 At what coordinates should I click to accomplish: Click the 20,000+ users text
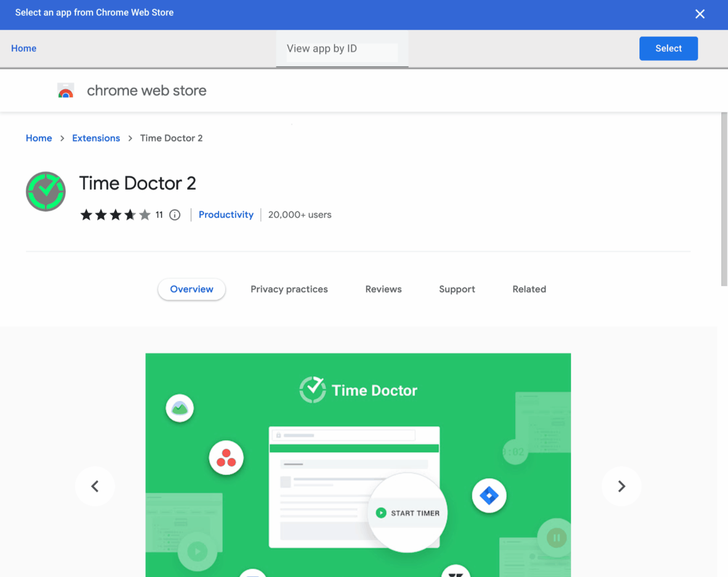tap(300, 215)
